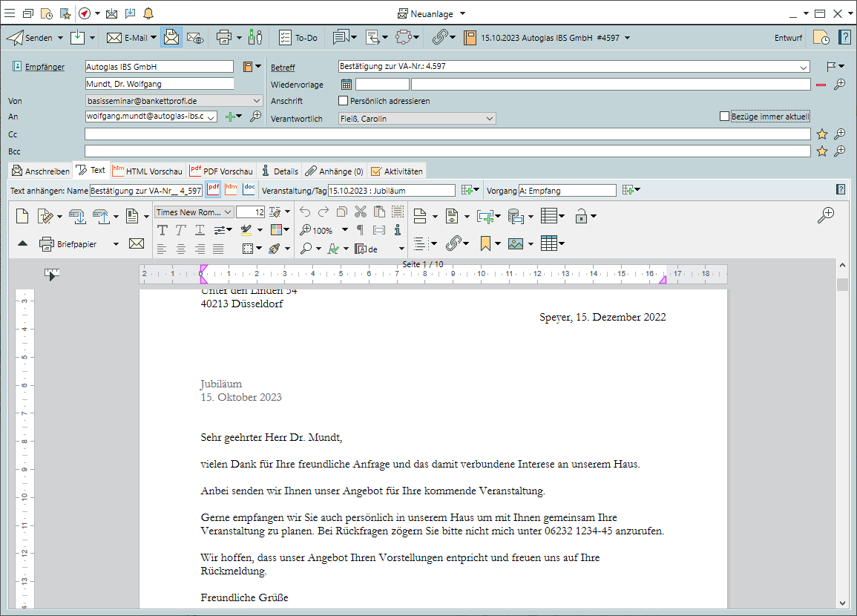Click the Senden button
857x616 pixels.
[31, 37]
